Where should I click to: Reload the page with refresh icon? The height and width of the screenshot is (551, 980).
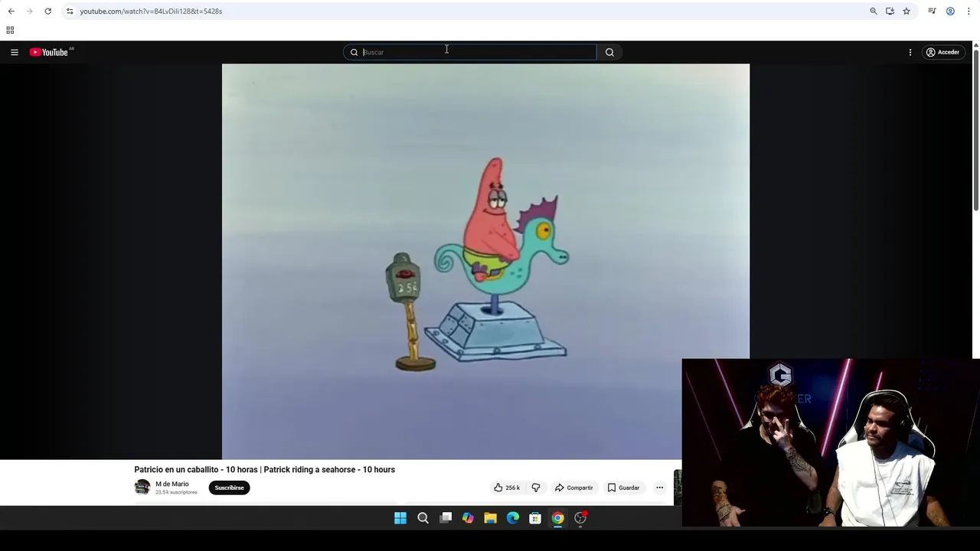[x=47, y=11]
